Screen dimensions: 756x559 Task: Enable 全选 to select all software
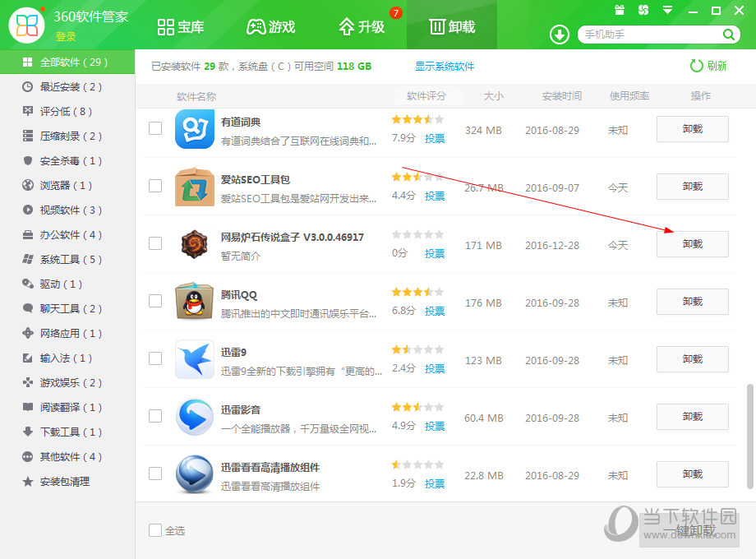(x=154, y=530)
